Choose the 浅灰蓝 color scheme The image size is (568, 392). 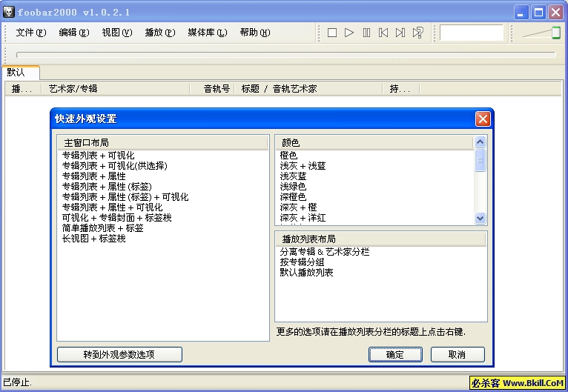(293, 176)
